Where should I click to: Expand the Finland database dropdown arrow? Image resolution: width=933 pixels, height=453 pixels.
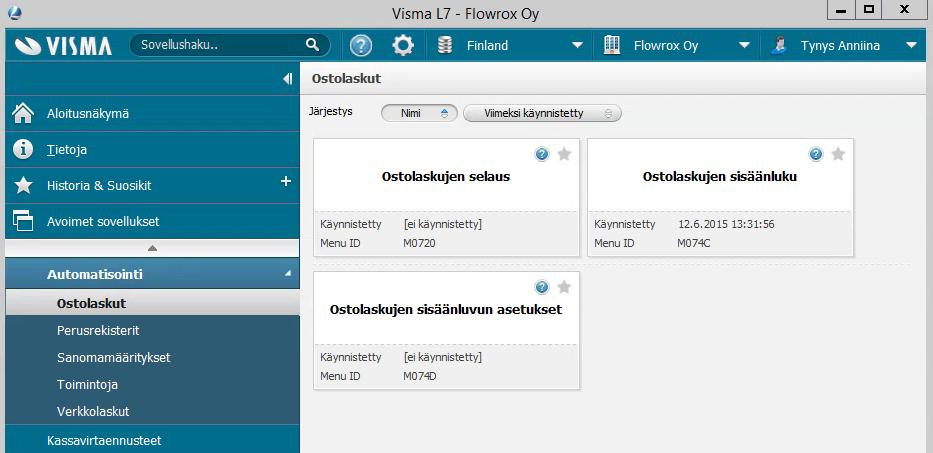click(577, 46)
